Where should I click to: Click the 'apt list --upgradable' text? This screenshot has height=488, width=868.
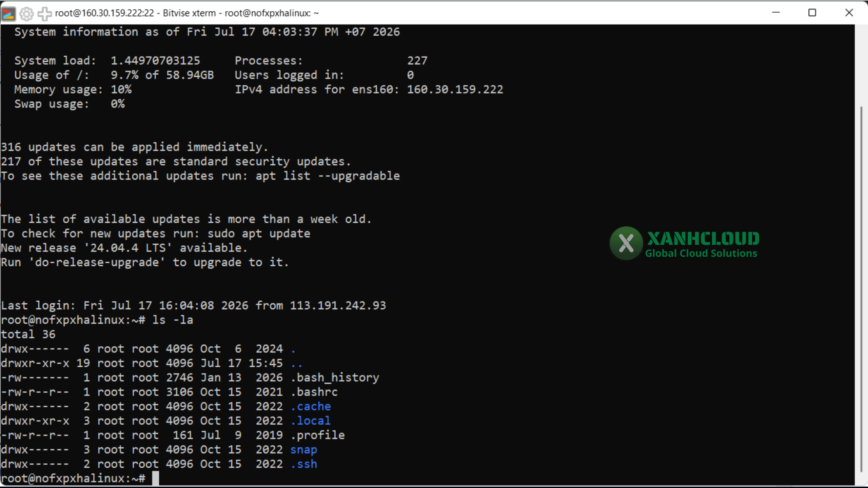[328, 176]
